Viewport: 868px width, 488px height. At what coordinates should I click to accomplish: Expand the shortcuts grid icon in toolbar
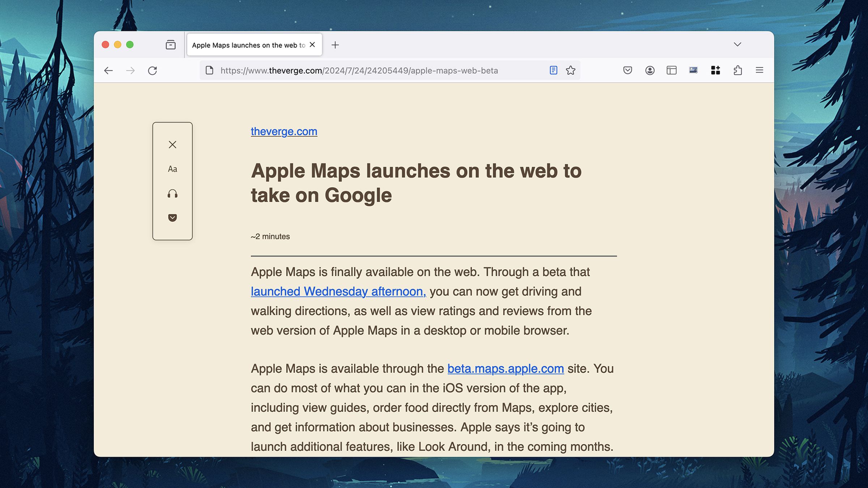(715, 70)
